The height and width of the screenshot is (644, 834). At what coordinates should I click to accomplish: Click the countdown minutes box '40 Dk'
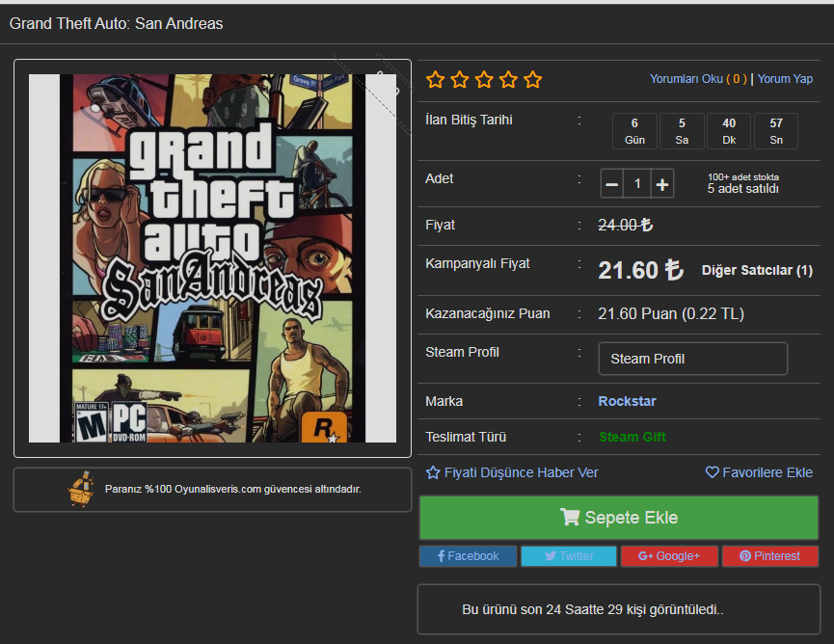(x=729, y=131)
